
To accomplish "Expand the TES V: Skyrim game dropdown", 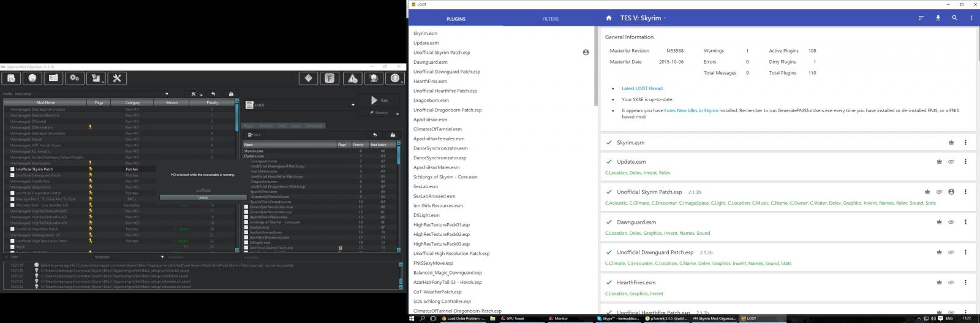I will click(x=665, y=18).
